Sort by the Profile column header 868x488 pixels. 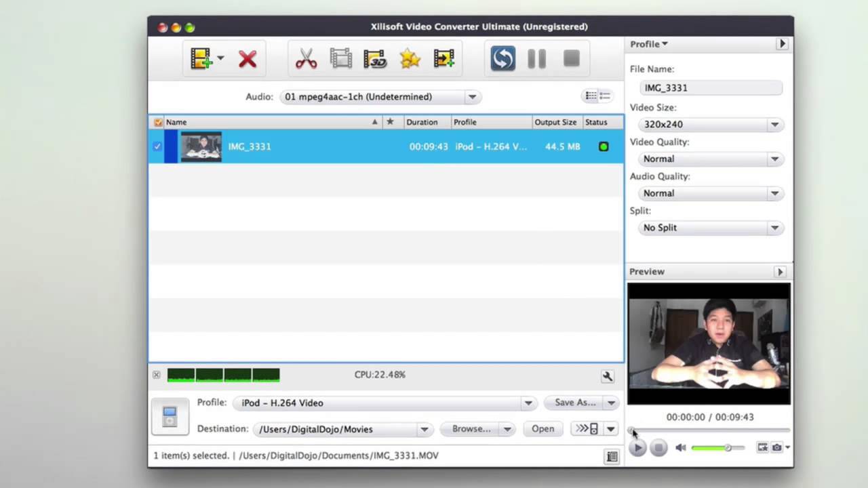(492, 122)
